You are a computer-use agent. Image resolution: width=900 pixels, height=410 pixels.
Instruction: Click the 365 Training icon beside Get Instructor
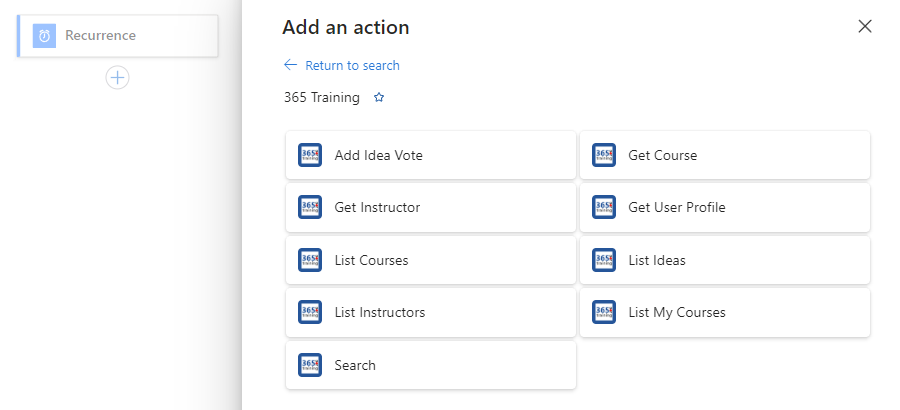[310, 207]
